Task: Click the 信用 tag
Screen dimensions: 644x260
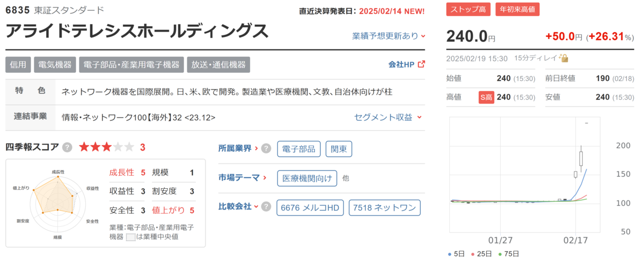Action: 18,65
